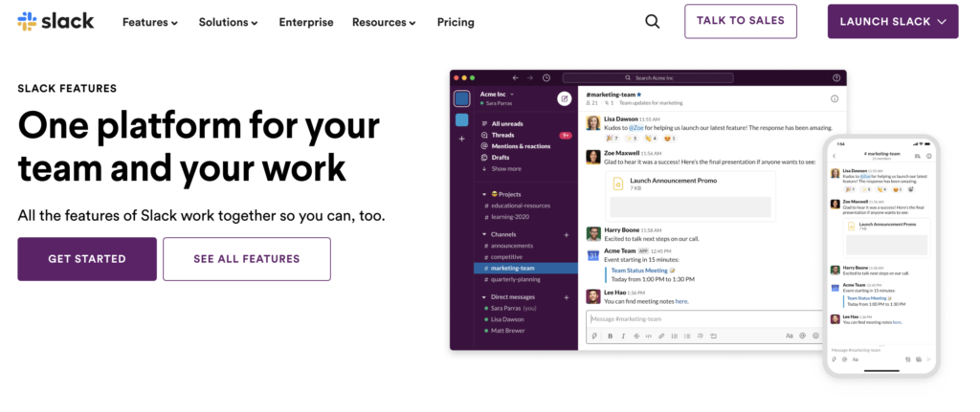This screenshot has width=980, height=412.
Task: Click the code block icon in composer
Action: (x=713, y=336)
